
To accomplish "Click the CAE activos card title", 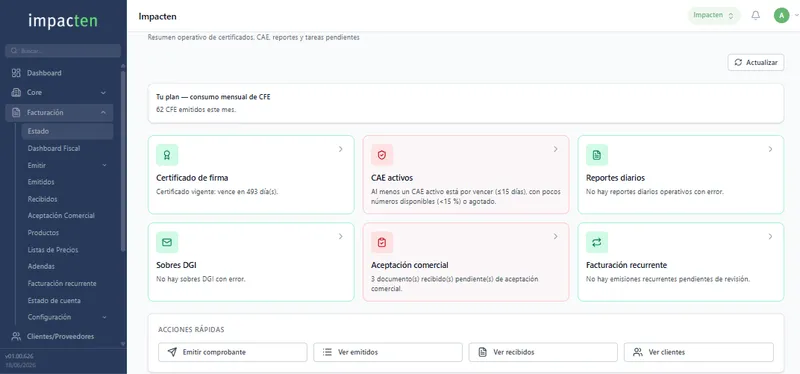I will click(392, 178).
